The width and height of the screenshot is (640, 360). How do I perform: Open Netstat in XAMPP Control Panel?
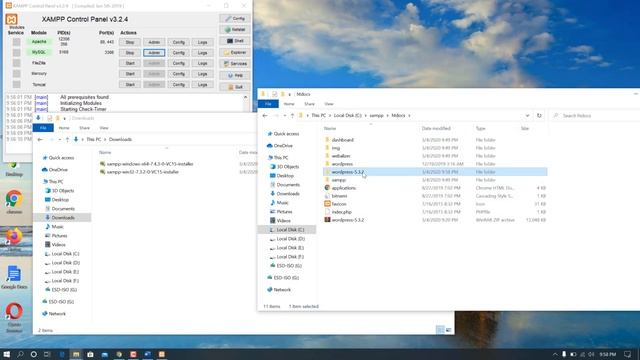point(235,30)
